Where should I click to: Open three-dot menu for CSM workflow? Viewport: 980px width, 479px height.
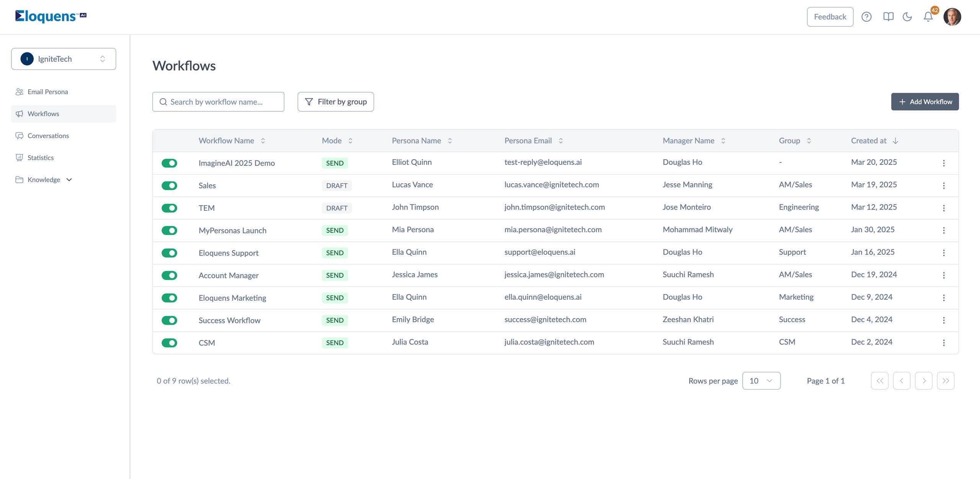pos(944,343)
